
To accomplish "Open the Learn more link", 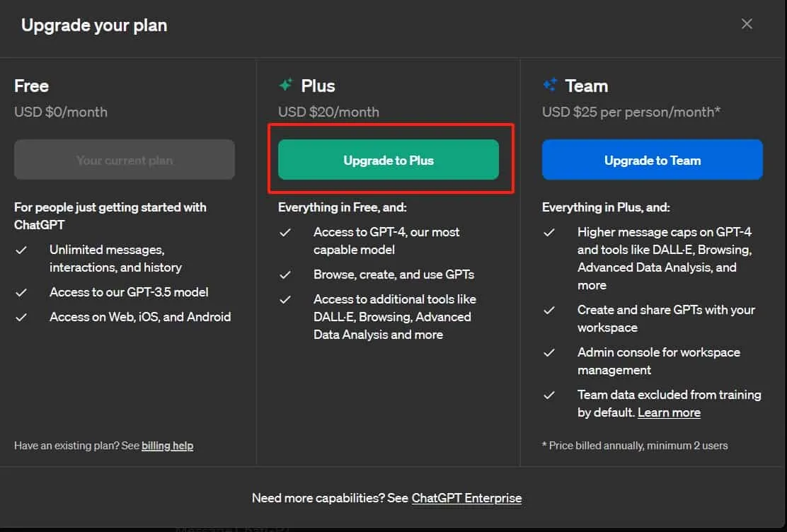I will tap(669, 412).
